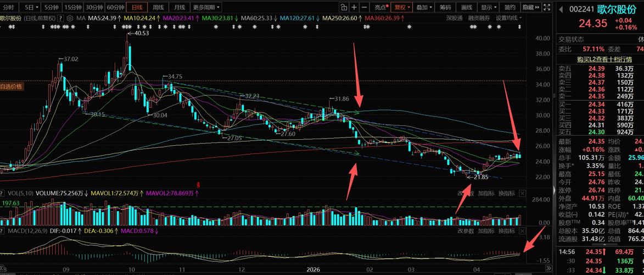The height and width of the screenshot is (275, 644).
Task: Open the help question mark beside 前复权
Action: (x=60, y=18)
